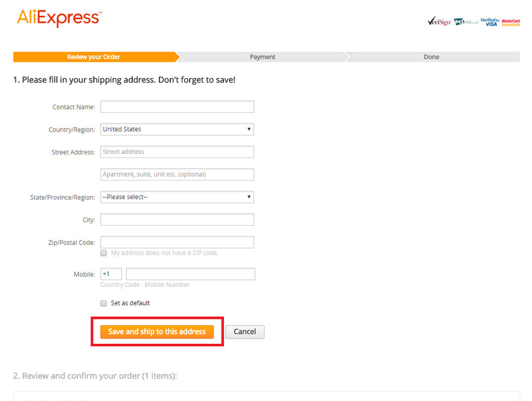This screenshot has width=532, height=401.
Task: Click the Mobile Number field
Action: [190, 274]
